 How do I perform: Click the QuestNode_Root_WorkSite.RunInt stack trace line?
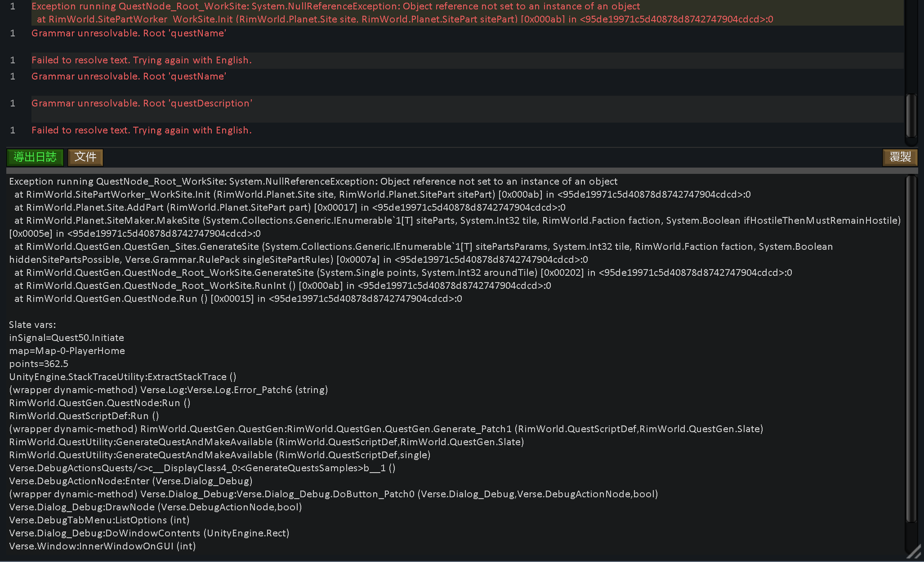282,286
